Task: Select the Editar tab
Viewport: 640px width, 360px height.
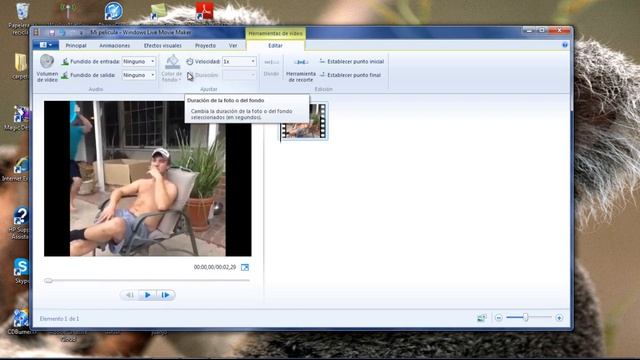Action: [x=276, y=46]
